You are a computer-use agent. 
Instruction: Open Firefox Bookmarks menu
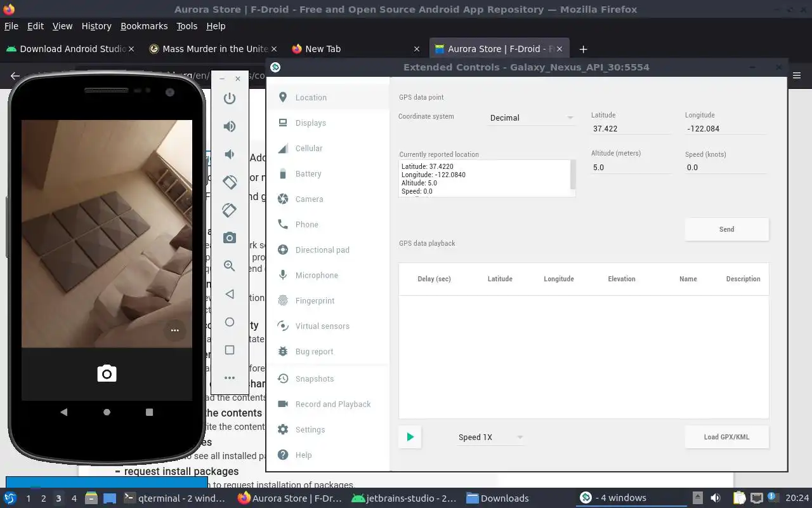144,26
